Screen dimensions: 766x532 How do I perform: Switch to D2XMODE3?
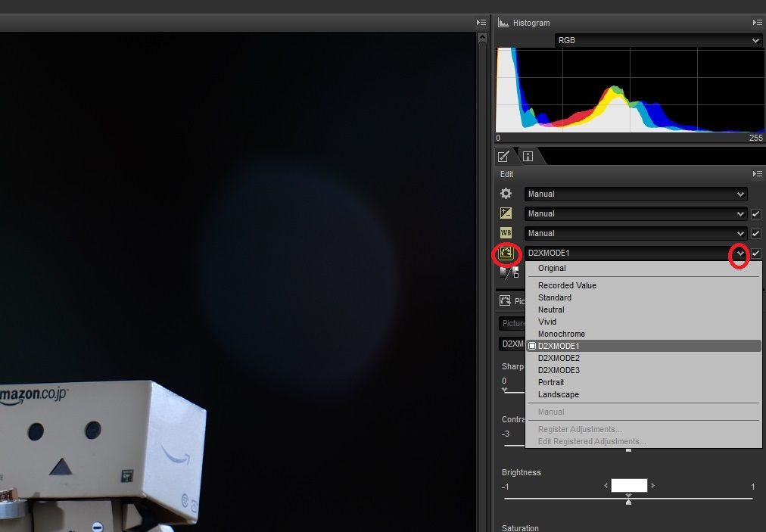pos(643,370)
